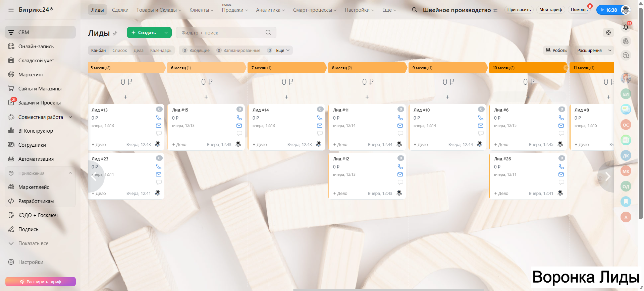644x291 pixels.
Task: Expand Смарт-процессы menu
Action: click(315, 10)
